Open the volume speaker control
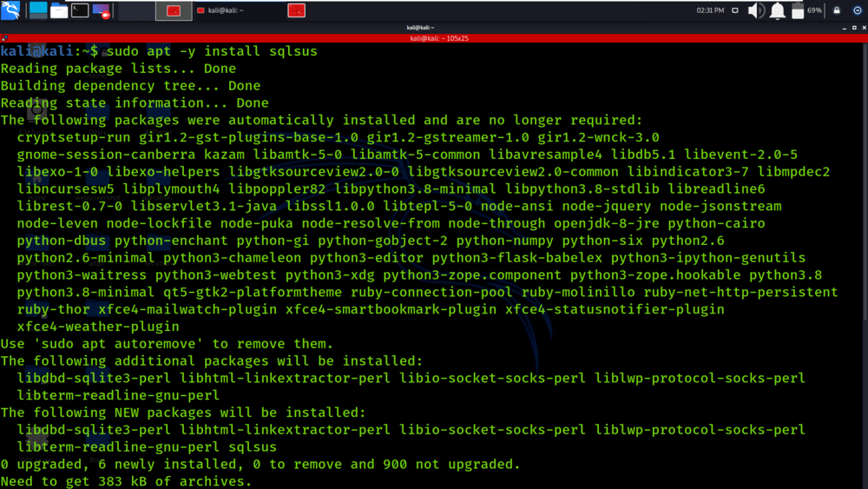 point(756,10)
